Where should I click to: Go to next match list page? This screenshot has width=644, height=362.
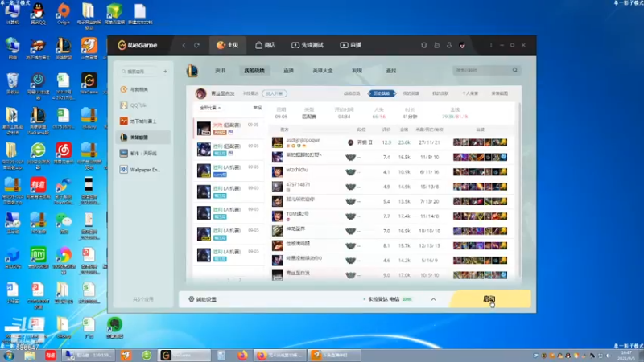[240, 279]
